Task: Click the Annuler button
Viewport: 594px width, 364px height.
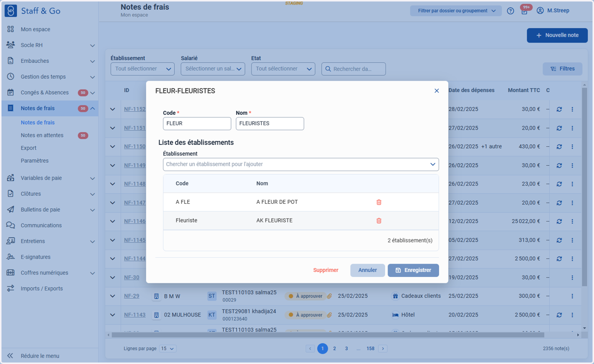Action: [x=368, y=271]
